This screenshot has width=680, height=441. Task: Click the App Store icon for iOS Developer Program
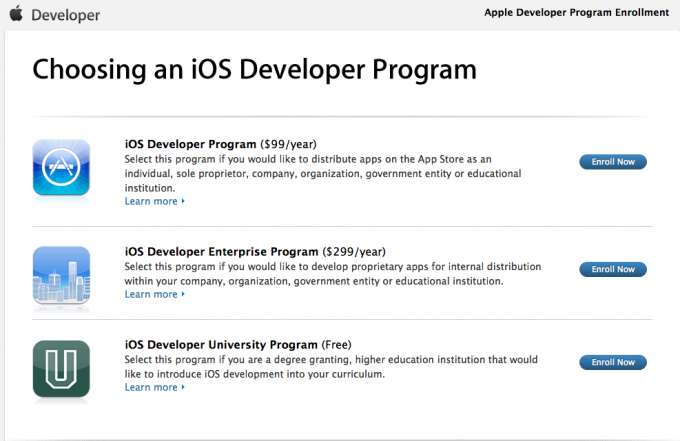pos(61,167)
